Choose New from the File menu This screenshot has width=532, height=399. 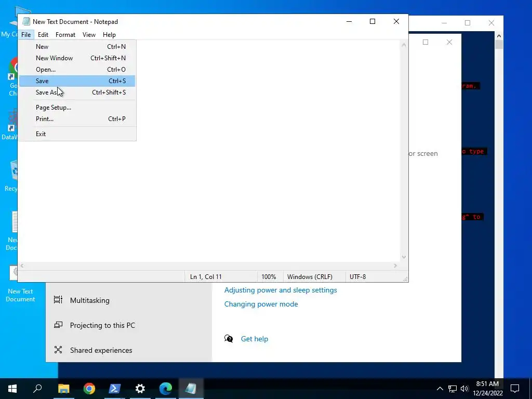click(77, 46)
